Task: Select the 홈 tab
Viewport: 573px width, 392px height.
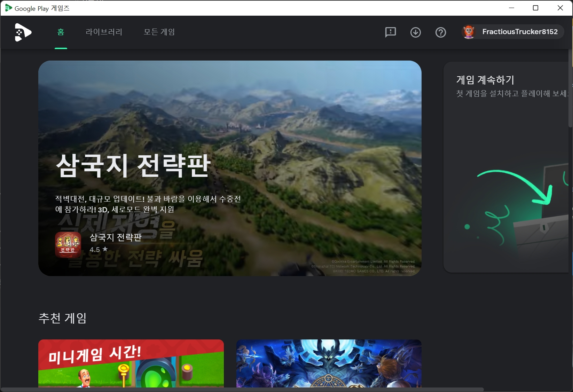Action: click(61, 32)
